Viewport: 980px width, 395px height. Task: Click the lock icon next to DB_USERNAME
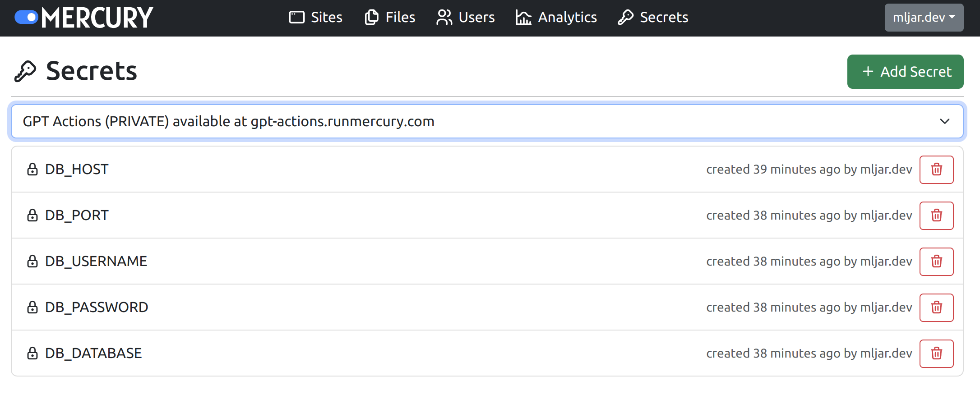pos(32,261)
